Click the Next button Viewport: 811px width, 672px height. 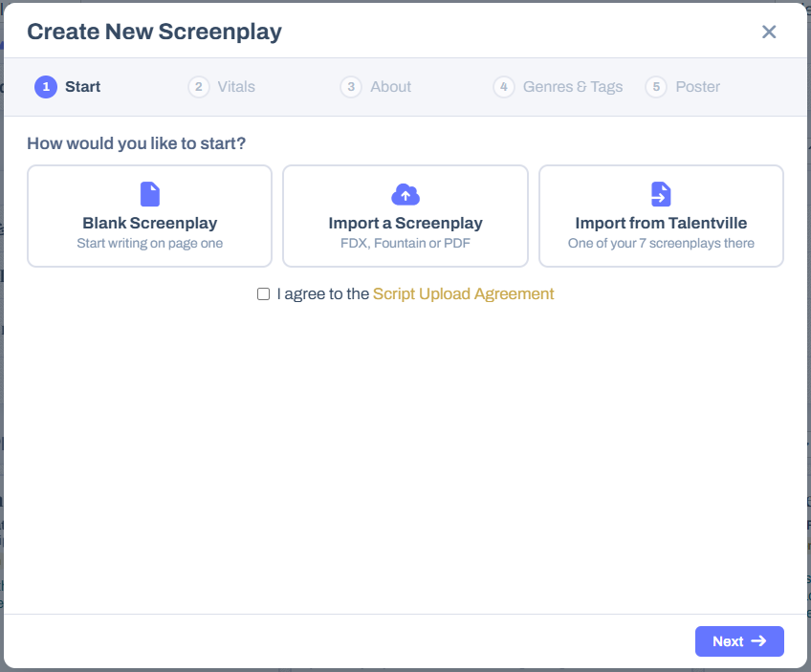point(739,641)
